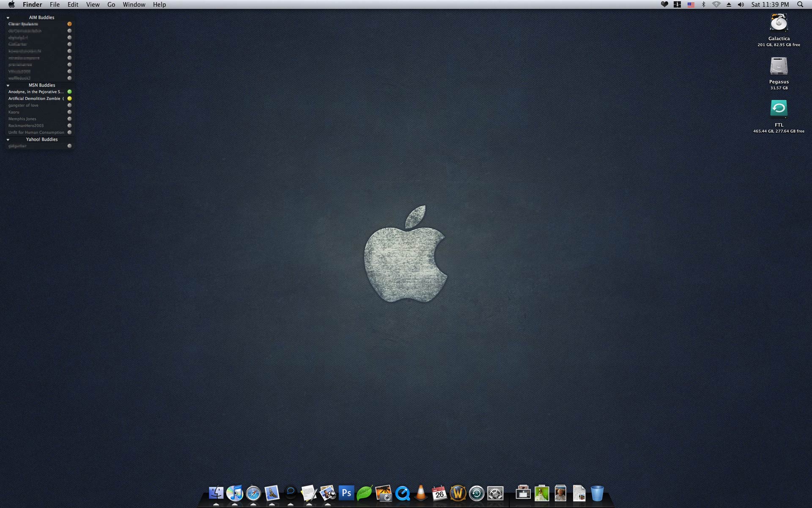Open the Finder menu
Viewport: 812px width, 508px height.
tap(32, 4)
